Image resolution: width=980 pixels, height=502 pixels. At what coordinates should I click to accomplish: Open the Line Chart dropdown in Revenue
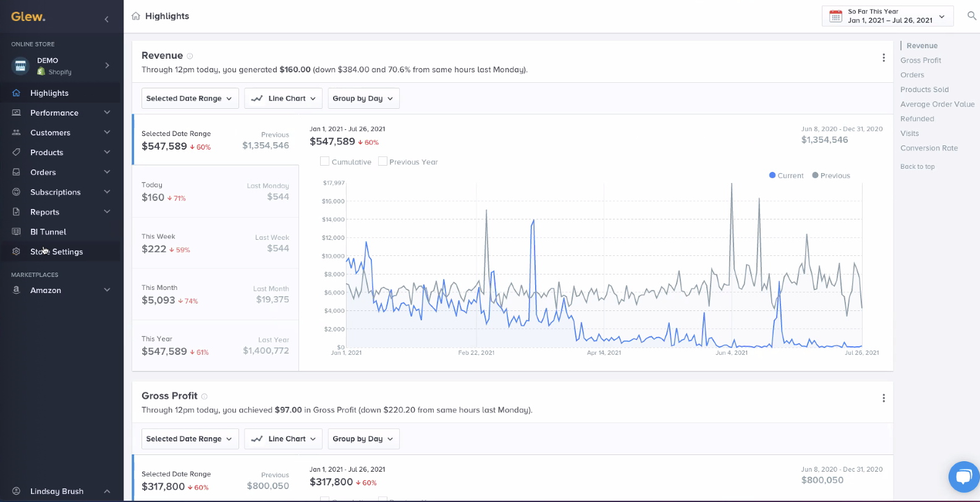pos(283,98)
